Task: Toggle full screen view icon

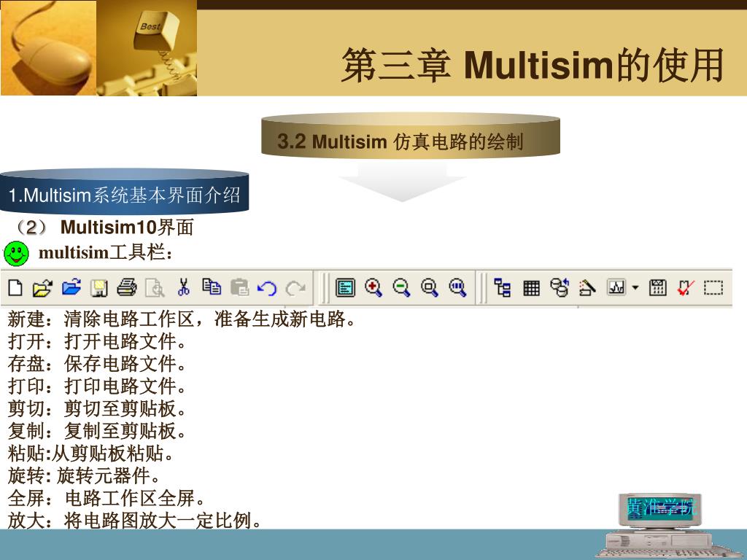Action: click(x=345, y=288)
